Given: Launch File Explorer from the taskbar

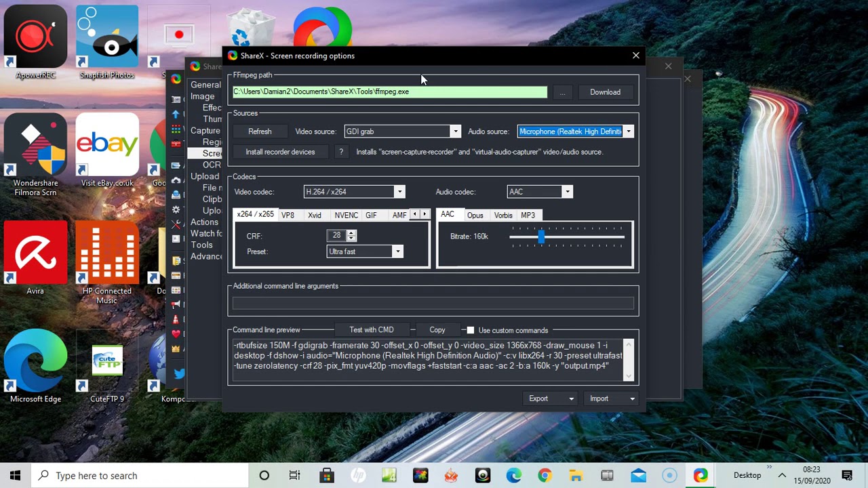Looking at the screenshot, I should click(x=576, y=476).
